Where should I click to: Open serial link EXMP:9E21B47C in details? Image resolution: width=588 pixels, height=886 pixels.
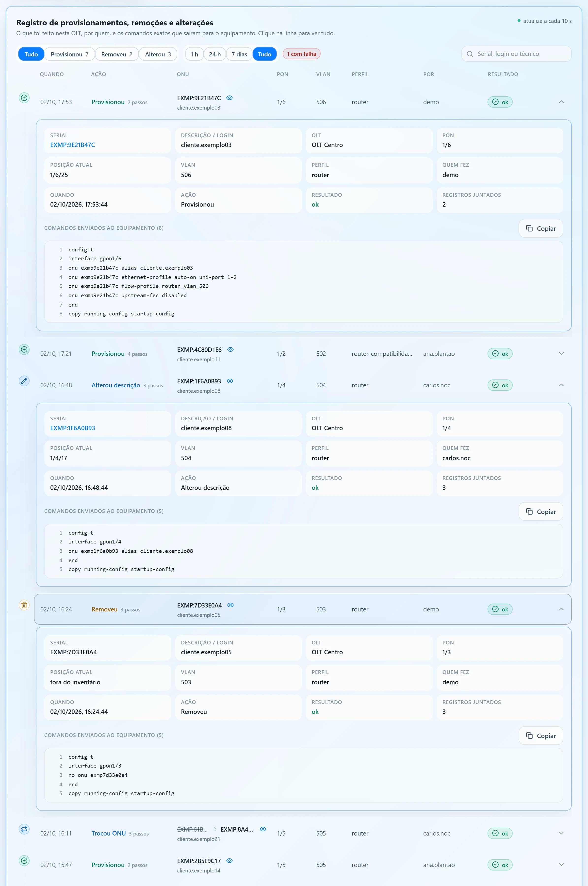point(73,145)
